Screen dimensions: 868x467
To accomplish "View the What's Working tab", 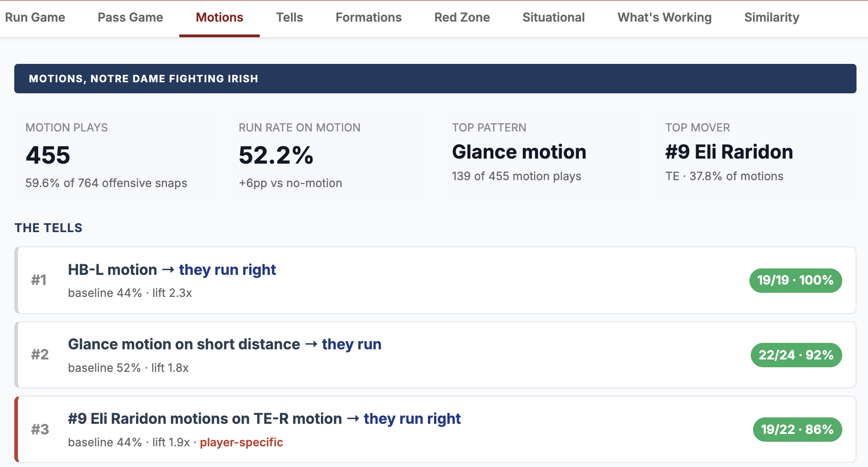I will 664,17.
